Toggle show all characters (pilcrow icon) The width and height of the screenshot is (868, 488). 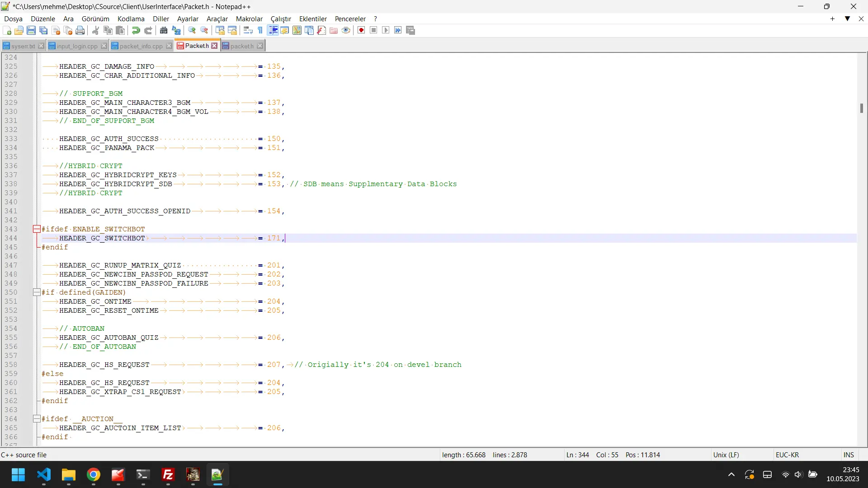click(x=260, y=30)
